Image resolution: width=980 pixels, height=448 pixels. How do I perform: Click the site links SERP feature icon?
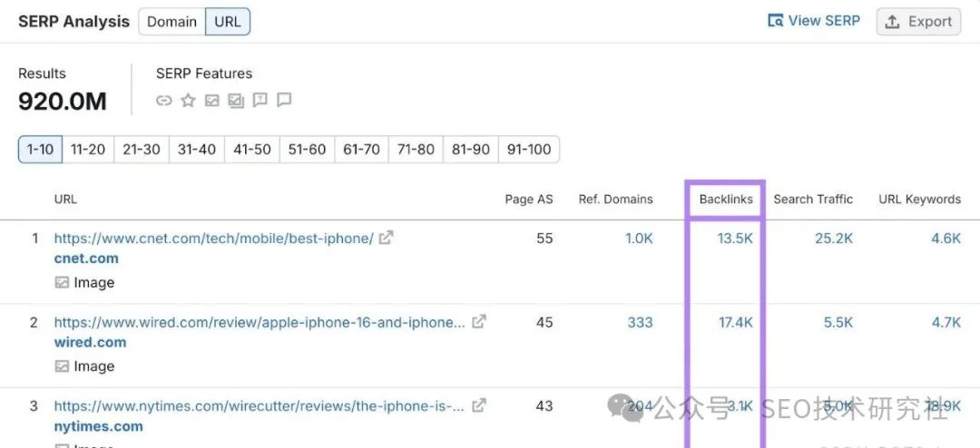[164, 101]
